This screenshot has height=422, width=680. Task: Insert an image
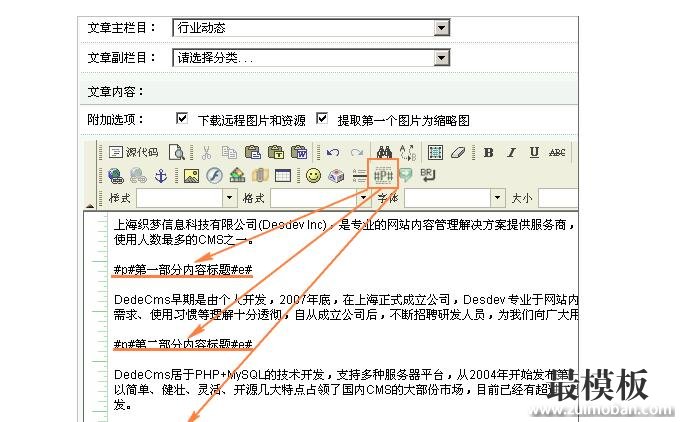(191, 176)
